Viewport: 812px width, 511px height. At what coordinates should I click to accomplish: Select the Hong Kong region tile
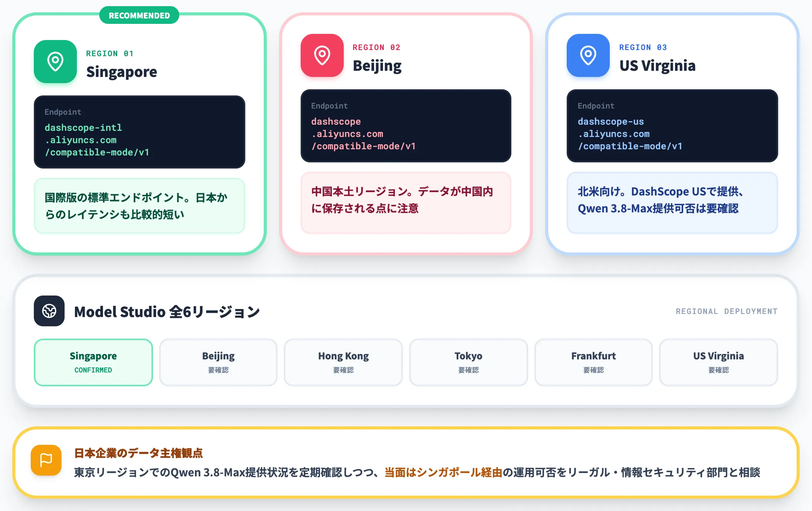(x=343, y=362)
